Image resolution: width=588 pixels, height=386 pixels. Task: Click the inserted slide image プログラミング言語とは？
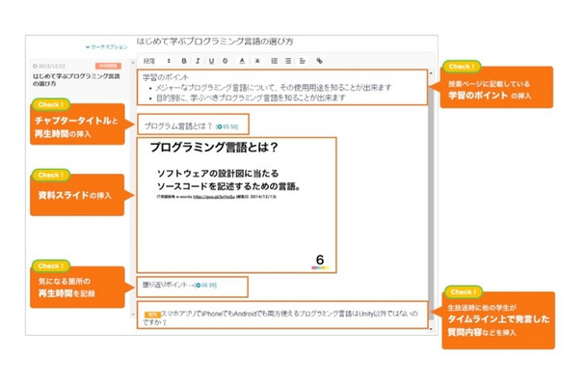236,205
